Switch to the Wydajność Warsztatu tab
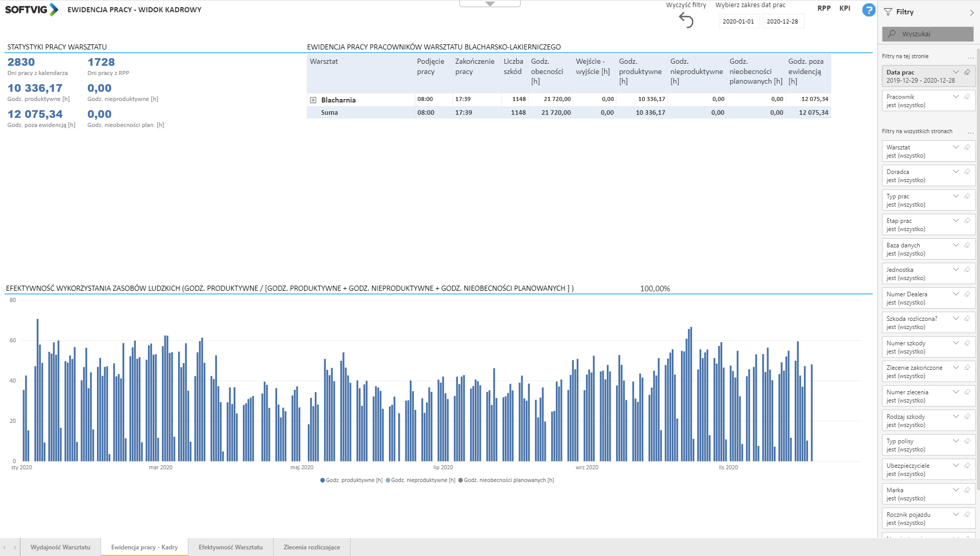 (60, 547)
